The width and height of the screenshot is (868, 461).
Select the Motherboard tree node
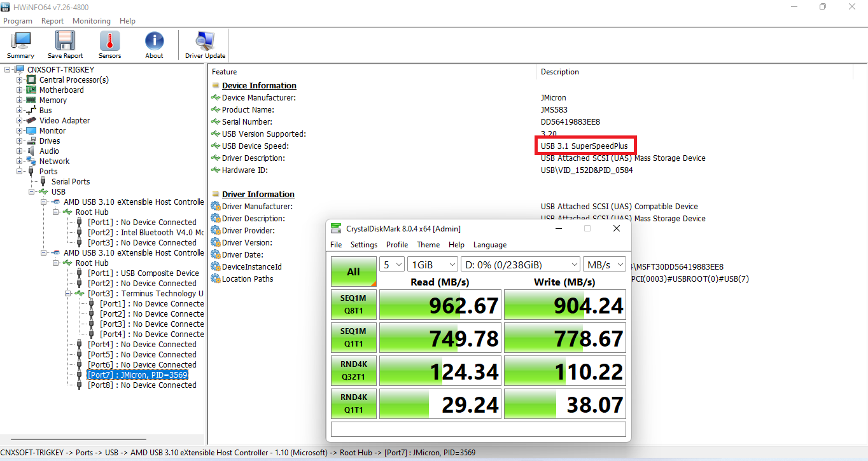[x=61, y=90]
